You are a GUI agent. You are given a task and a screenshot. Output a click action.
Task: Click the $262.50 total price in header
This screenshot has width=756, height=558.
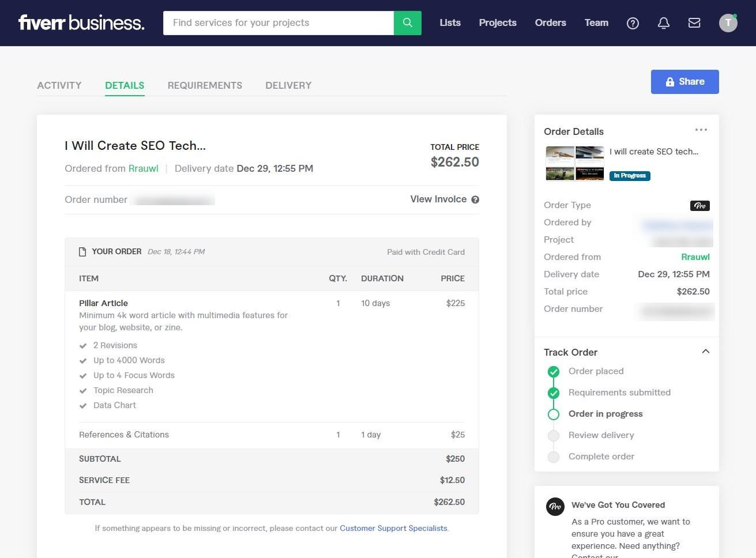(x=455, y=162)
